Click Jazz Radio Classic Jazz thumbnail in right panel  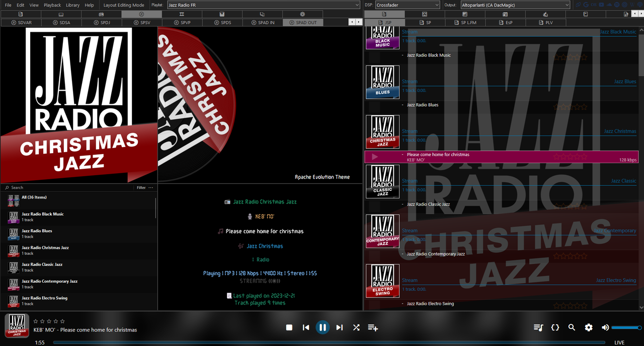[382, 181]
